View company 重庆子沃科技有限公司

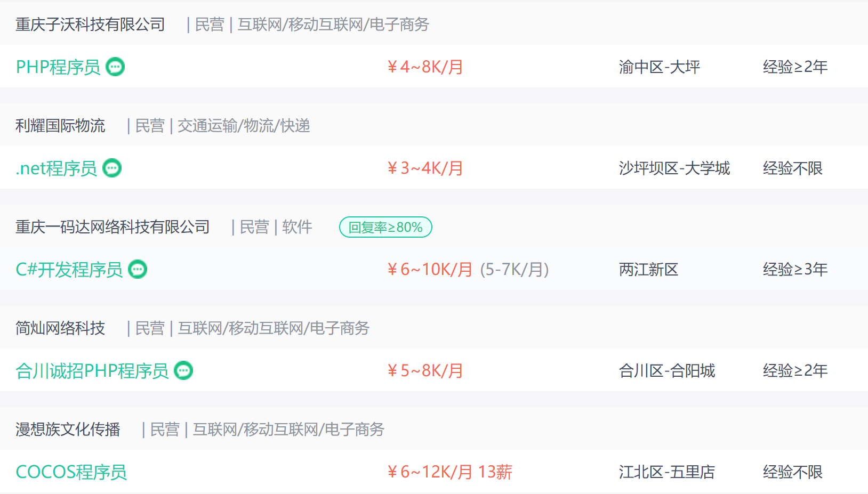click(90, 25)
